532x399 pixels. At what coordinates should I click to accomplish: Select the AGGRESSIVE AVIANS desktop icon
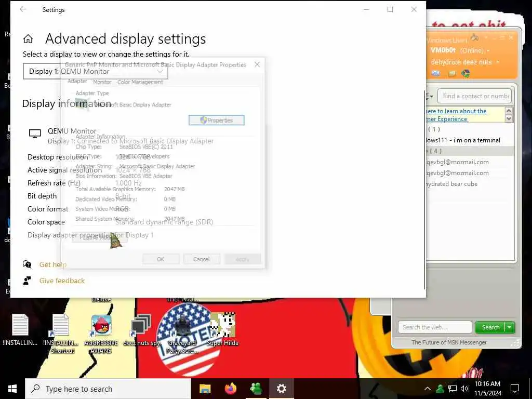coord(101,333)
